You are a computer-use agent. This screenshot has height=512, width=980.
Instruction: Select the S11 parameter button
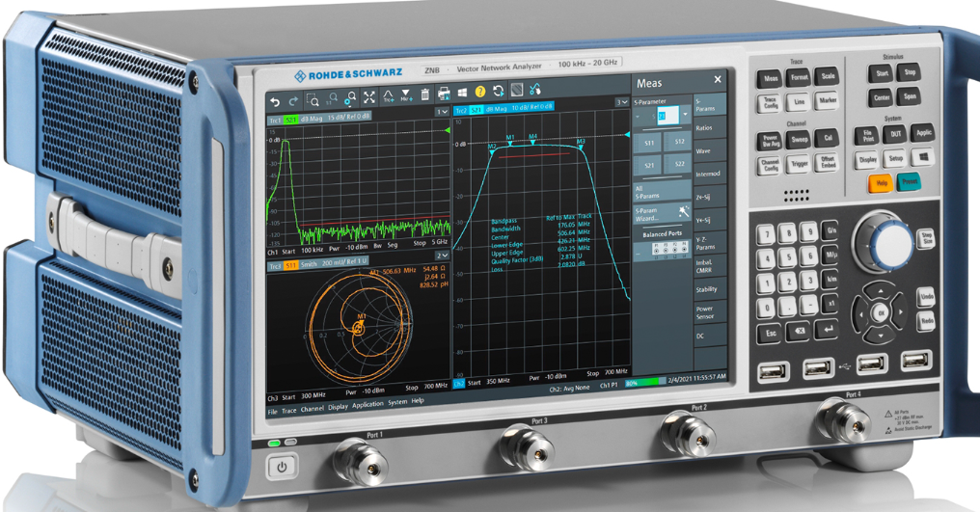point(648,143)
